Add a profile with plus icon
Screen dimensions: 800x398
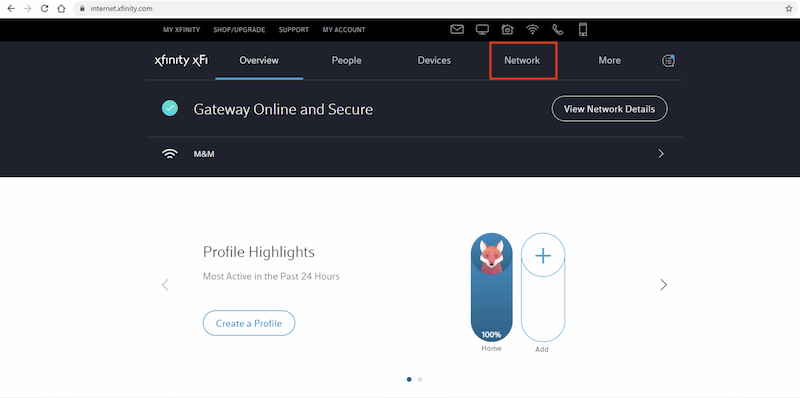pos(543,255)
